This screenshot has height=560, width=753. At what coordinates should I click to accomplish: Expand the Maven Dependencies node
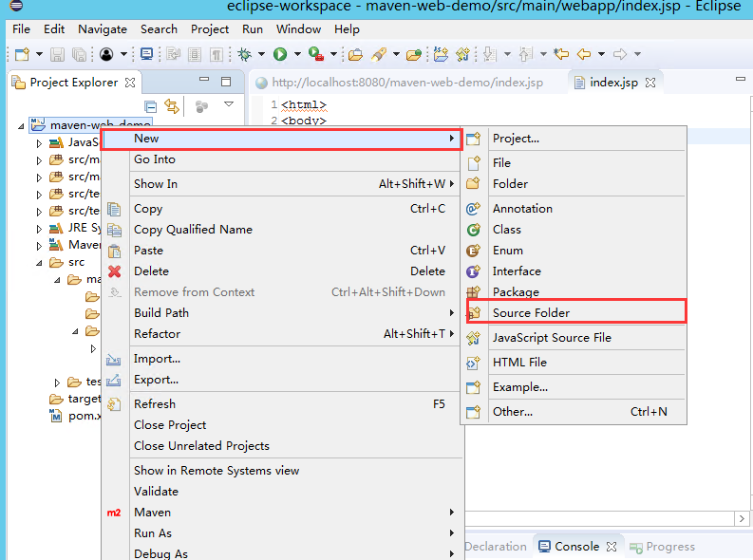39,246
